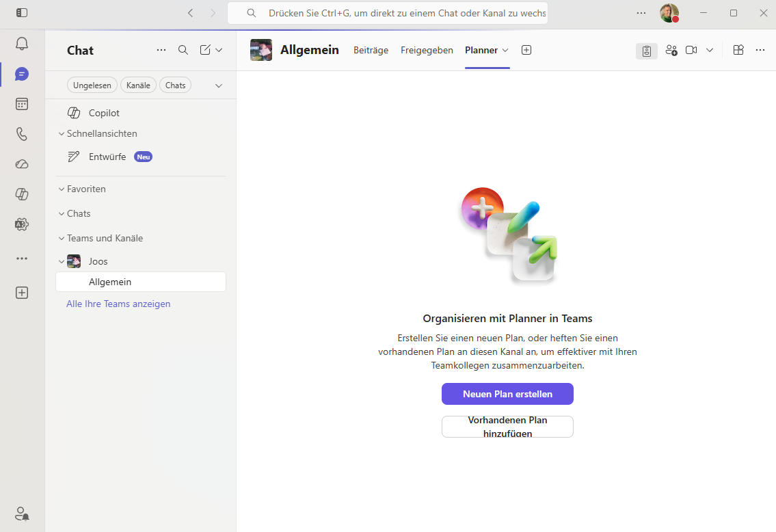Viewport: 776px width, 532px height.
Task: Click the add people icon
Action: 671,50
